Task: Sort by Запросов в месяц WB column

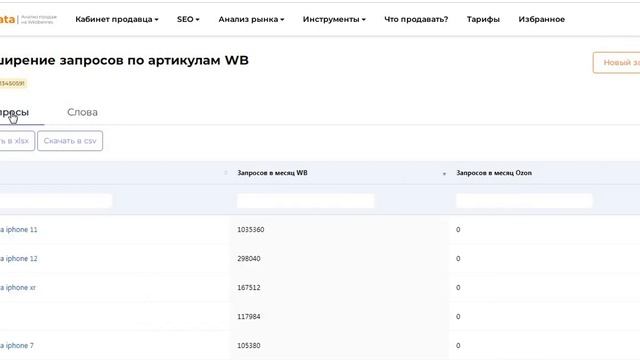Action: point(273,173)
